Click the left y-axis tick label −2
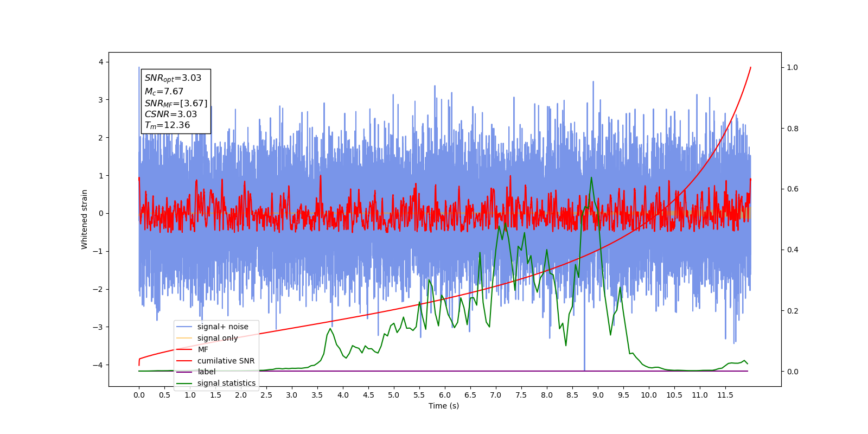 (98, 289)
